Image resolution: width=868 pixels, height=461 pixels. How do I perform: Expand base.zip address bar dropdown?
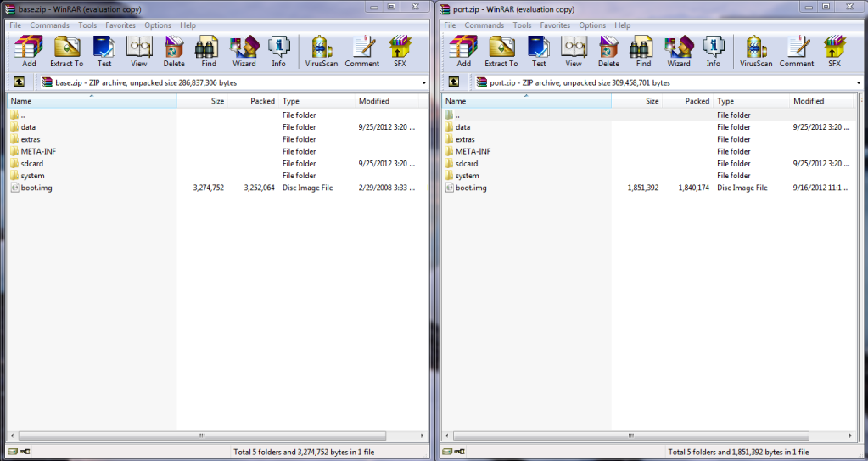(423, 82)
